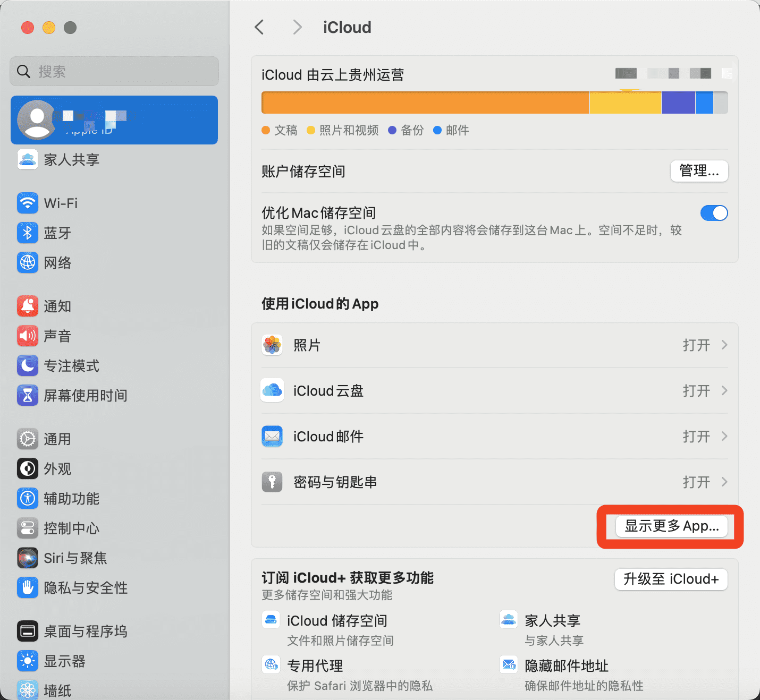The height and width of the screenshot is (700, 760).
Task: Toggle the 优化 Mac 储存空间 switch
Action: pyautogui.click(x=714, y=213)
